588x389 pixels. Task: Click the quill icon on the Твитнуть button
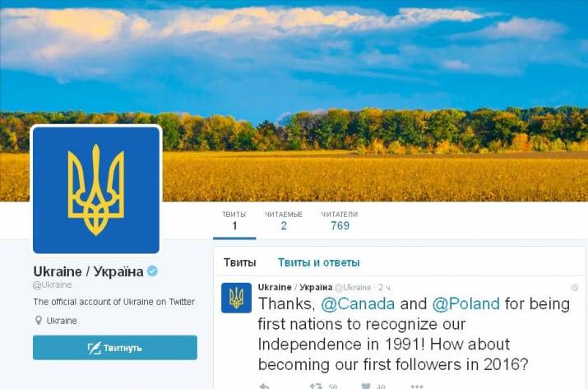pyautogui.click(x=94, y=348)
